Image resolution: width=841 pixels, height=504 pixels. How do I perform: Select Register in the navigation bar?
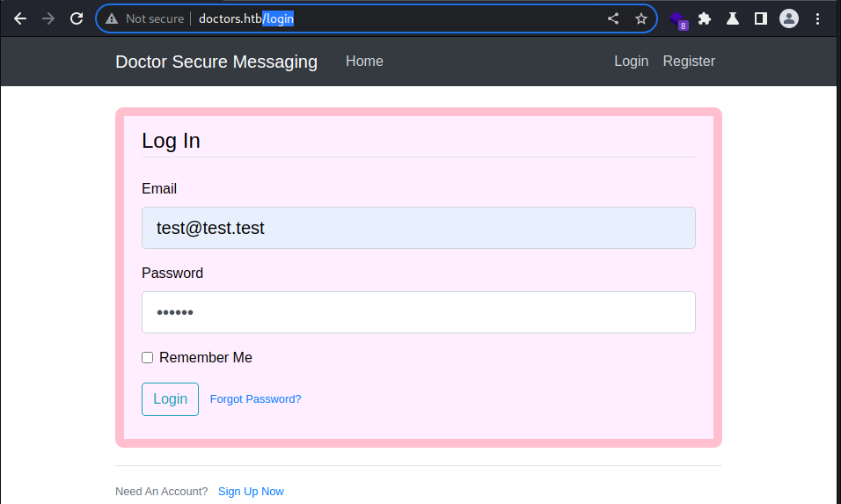coord(689,61)
